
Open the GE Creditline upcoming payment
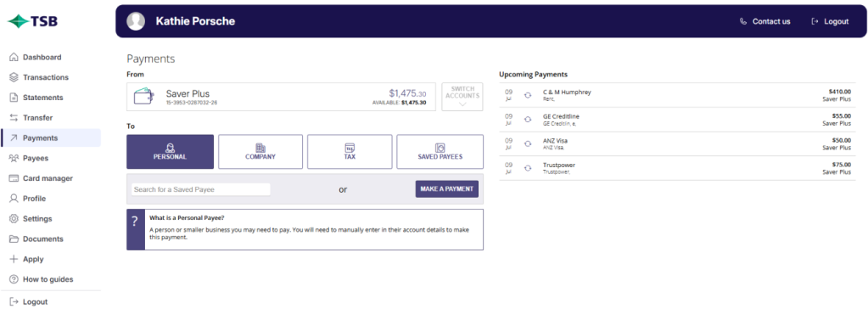(677, 120)
